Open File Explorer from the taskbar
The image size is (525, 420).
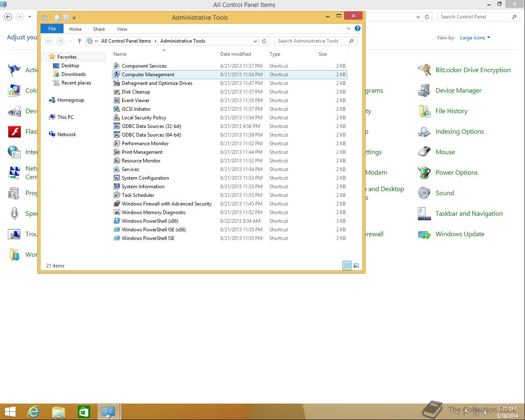click(58, 411)
